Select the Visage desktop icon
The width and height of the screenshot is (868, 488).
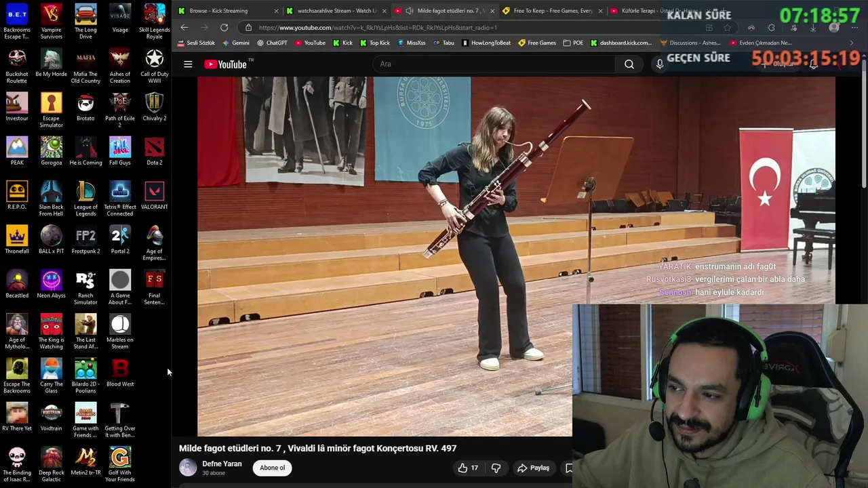[x=120, y=18]
